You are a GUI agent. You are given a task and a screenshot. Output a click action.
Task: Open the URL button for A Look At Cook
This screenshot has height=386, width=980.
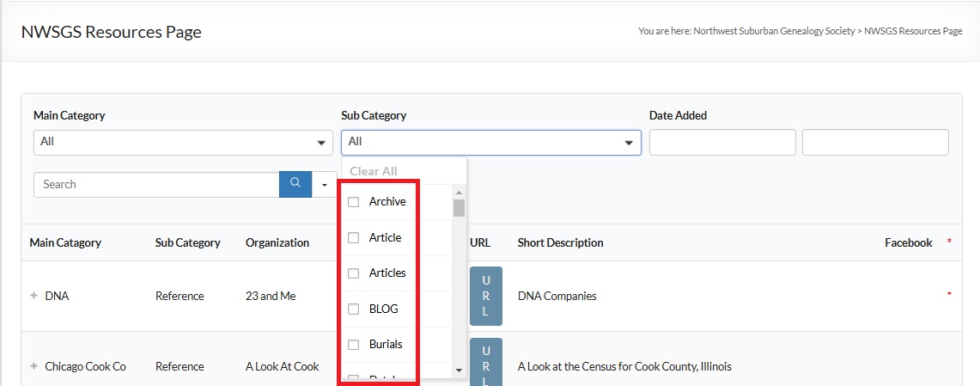(x=485, y=363)
